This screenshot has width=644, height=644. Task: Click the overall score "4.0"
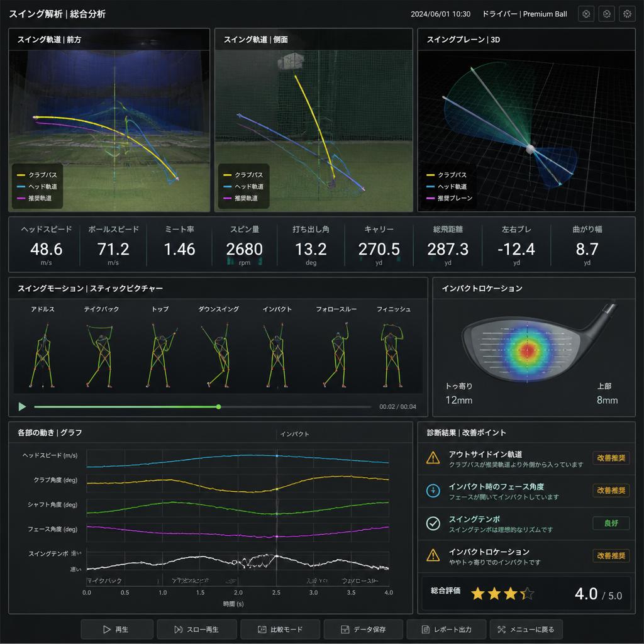(x=586, y=594)
